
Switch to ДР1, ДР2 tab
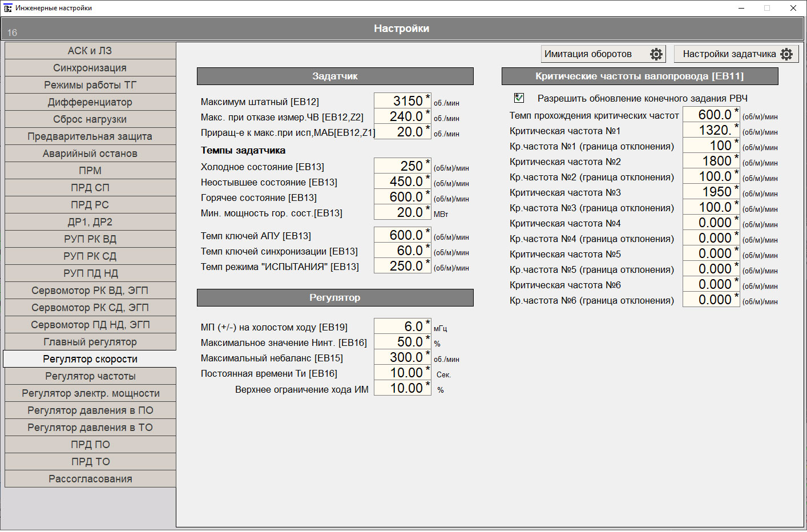(x=90, y=222)
